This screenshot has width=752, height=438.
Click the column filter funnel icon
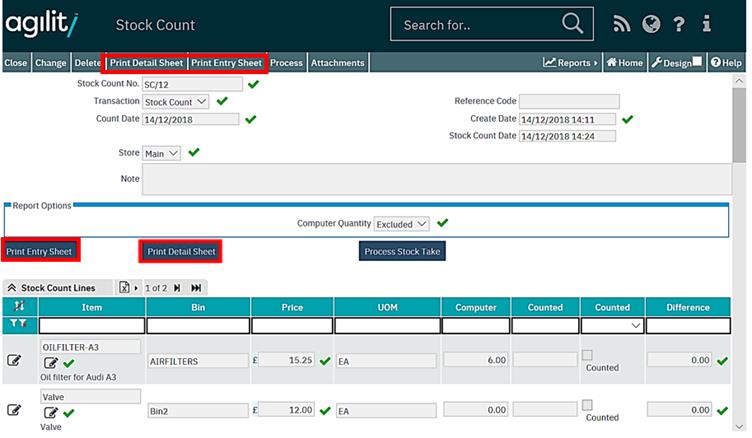click(x=19, y=325)
